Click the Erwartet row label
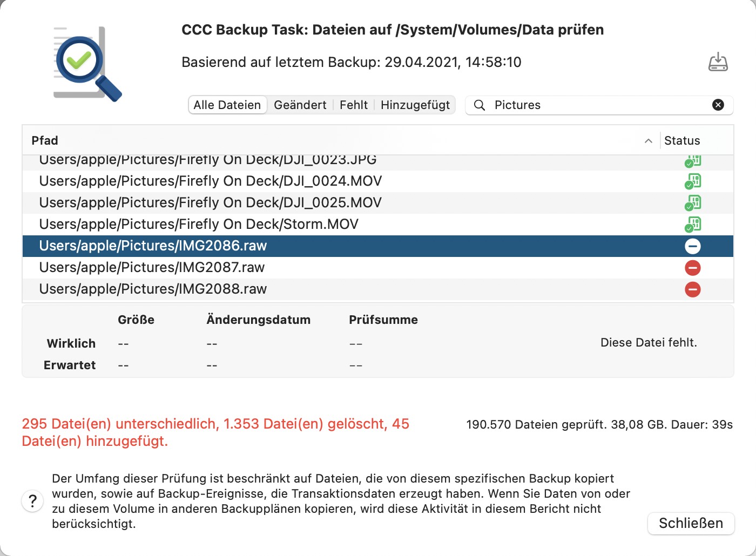 click(70, 365)
